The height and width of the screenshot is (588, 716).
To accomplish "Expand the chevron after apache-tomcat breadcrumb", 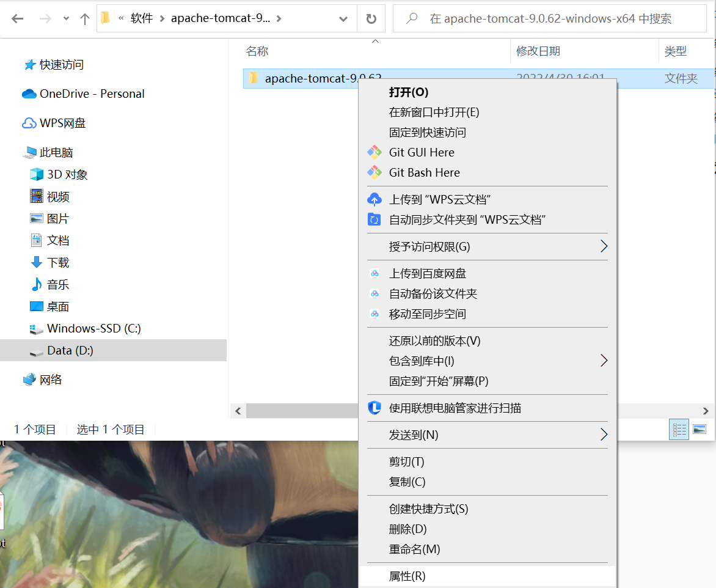I will 279,19.
